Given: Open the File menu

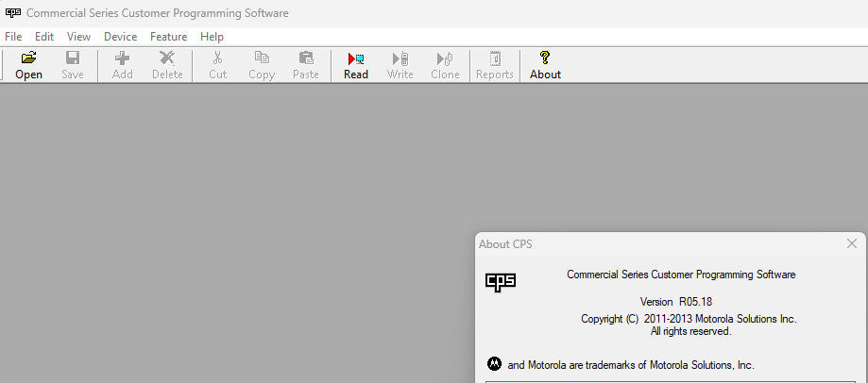Looking at the screenshot, I should coord(13,37).
